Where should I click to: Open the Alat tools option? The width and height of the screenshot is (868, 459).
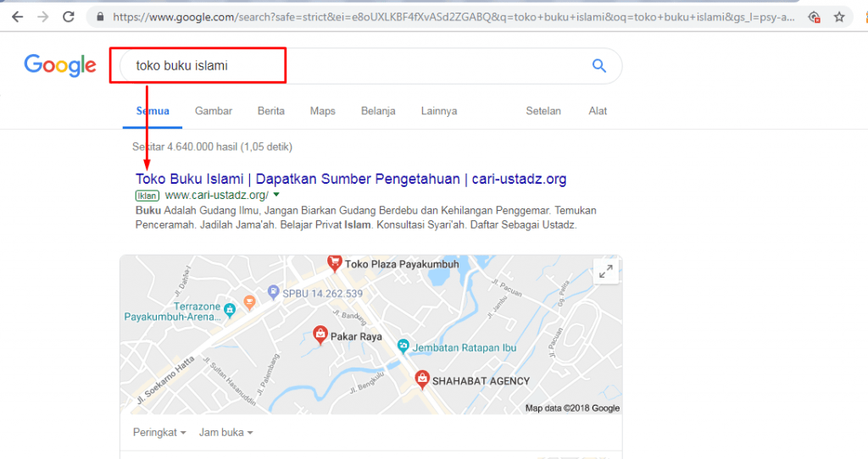[x=598, y=111]
